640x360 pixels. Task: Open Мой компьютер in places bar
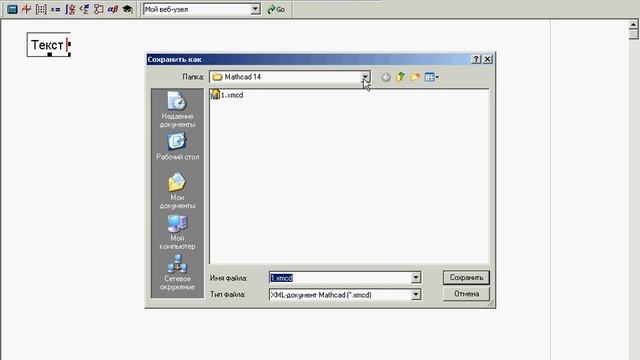[x=177, y=232]
